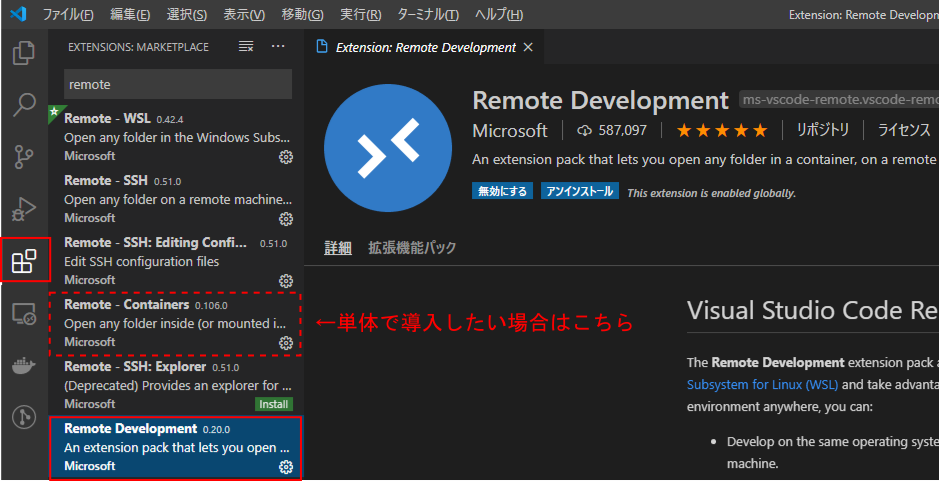Open manage gear for Remote - WSL
The height and width of the screenshot is (481, 939).
coord(286,156)
